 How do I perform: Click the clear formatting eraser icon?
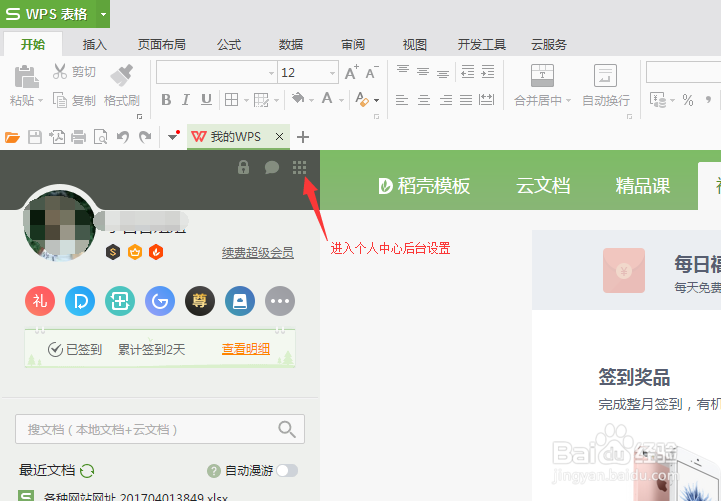[362, 99]
